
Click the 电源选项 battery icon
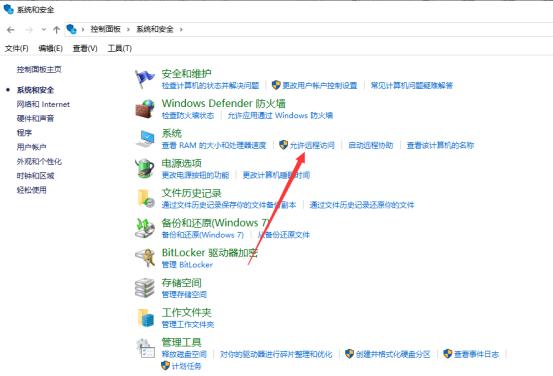click(145, 168)
